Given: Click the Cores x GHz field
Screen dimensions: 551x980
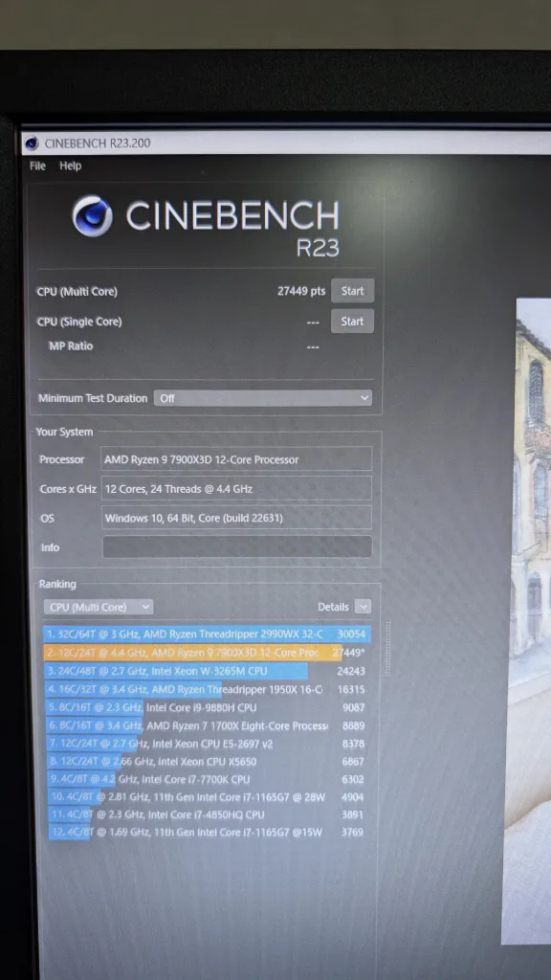Looking at the screenshot, I should (237, 489).
